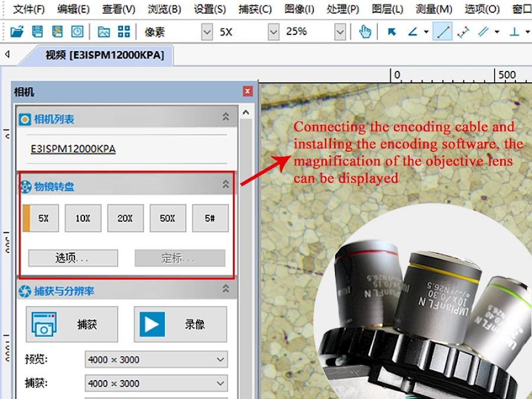Open the 处理(P) menu
The image size is (532, 399).
[x=343, y=9]
